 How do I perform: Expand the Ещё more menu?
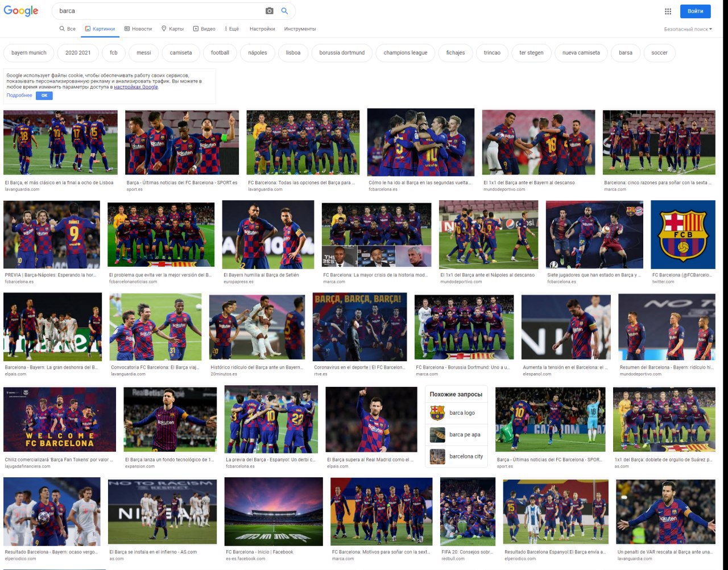[231, 28]
